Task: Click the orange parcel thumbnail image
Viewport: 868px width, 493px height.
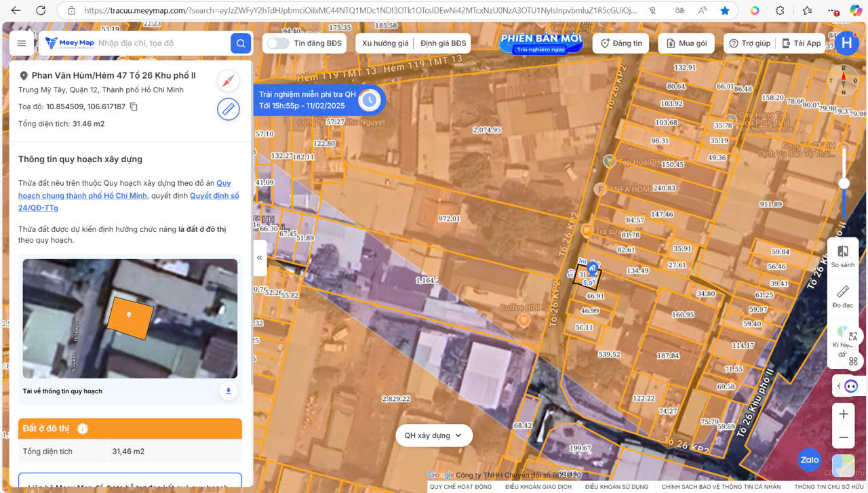Action: pos(130,318)
